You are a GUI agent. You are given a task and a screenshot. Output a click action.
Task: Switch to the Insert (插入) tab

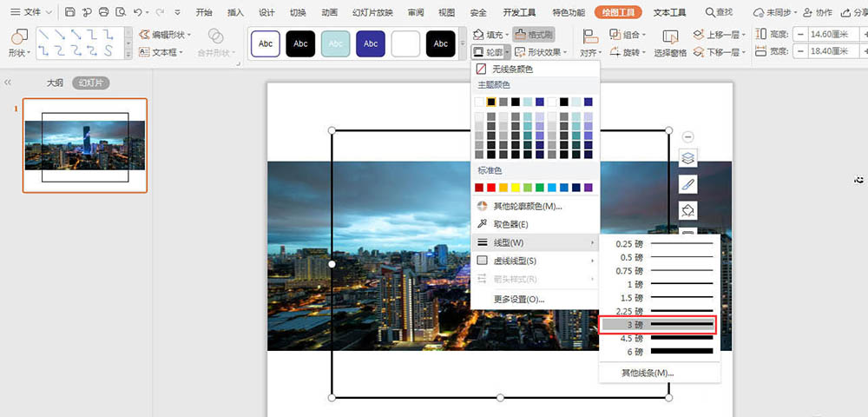pos(235,12)
